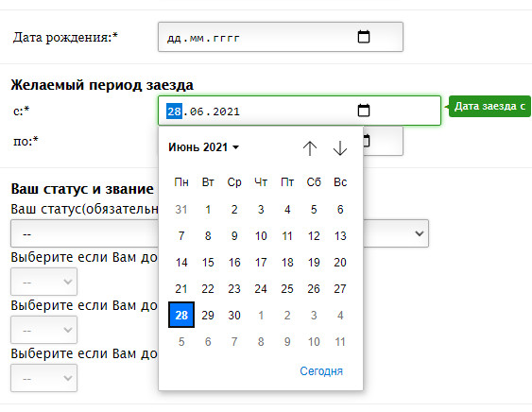Click the Дата заезда с green tooltip

point(489,106)
